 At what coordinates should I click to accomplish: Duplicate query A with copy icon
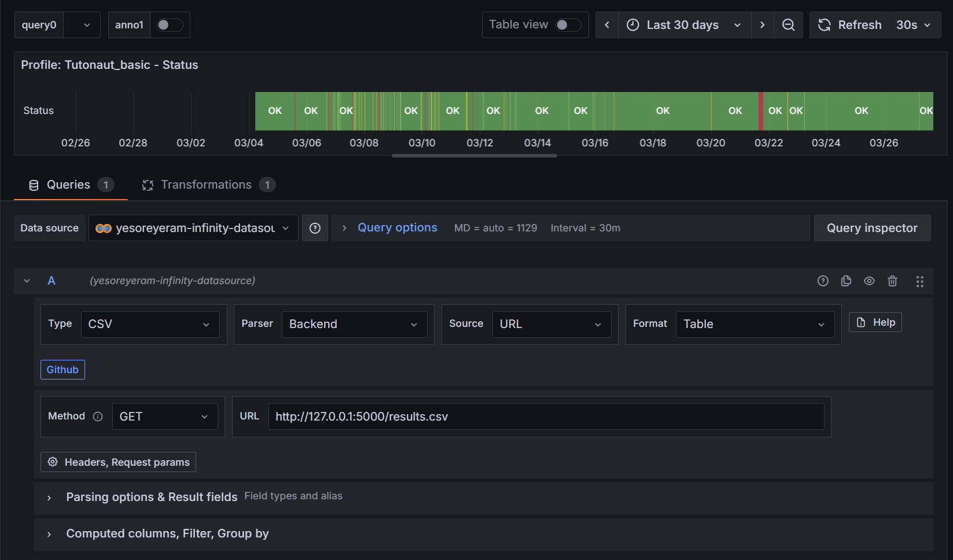pos(846,281)
